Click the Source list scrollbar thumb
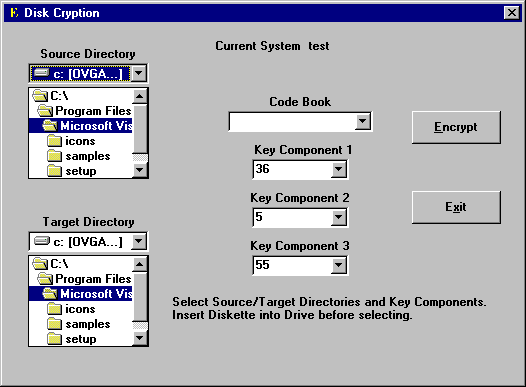Screen dimensions: 526x387 pos(140,129)
